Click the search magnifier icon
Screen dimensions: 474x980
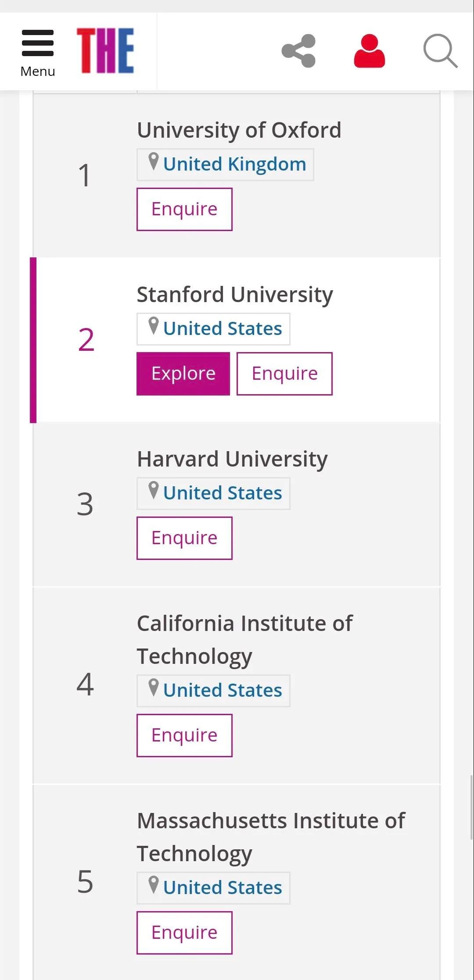click(x=440, y=51)
